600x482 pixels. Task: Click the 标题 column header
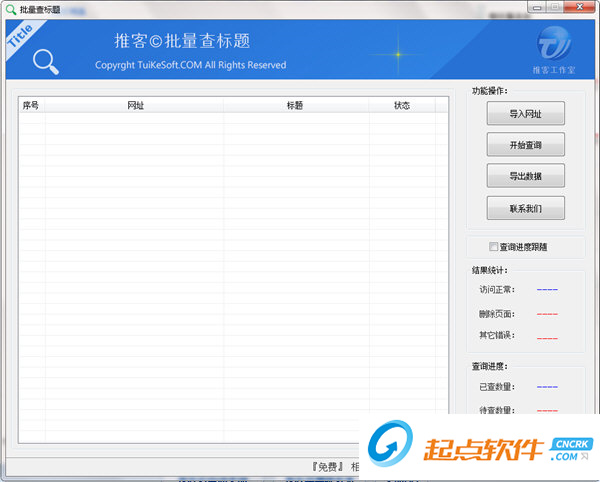[x=295, y=105]
